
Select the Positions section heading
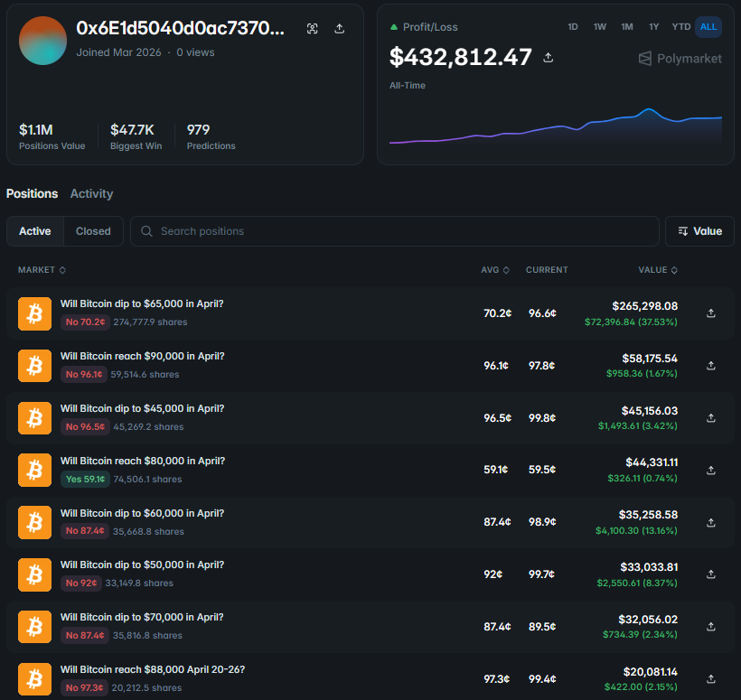click(32, 193)
